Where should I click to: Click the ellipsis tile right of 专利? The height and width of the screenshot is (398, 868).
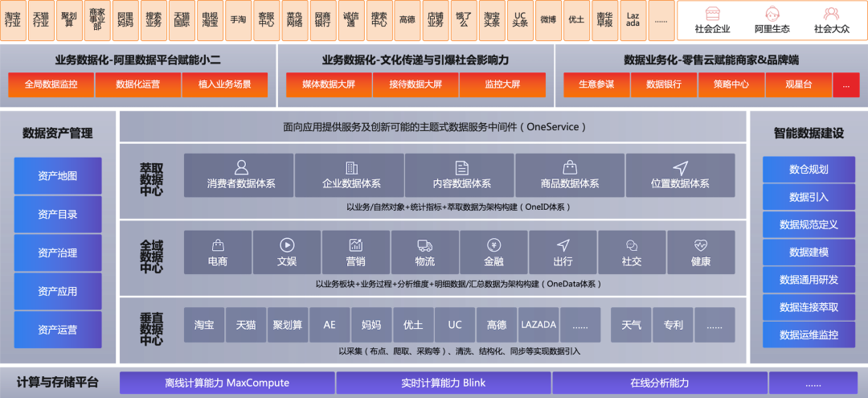click(x=714, y=325)
